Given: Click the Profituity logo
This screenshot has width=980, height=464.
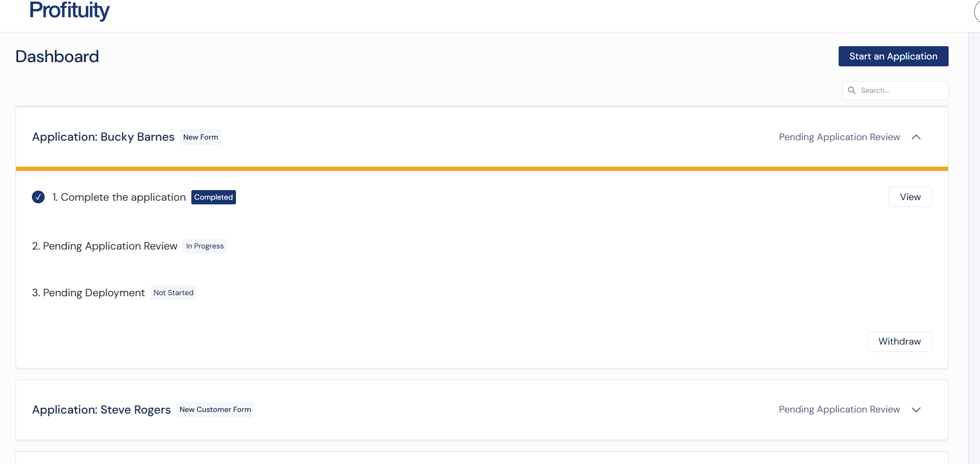Looking at the screenshot, I should pos(69,11).
